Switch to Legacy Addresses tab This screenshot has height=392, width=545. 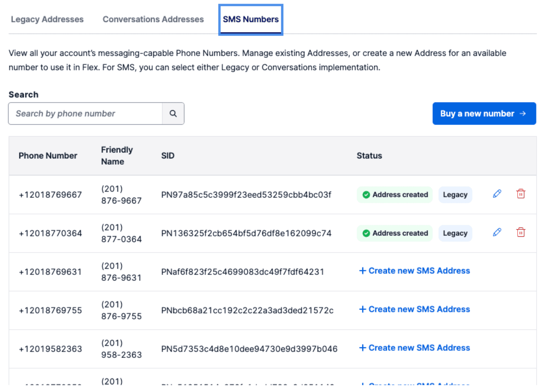click(x=47, y=19)
